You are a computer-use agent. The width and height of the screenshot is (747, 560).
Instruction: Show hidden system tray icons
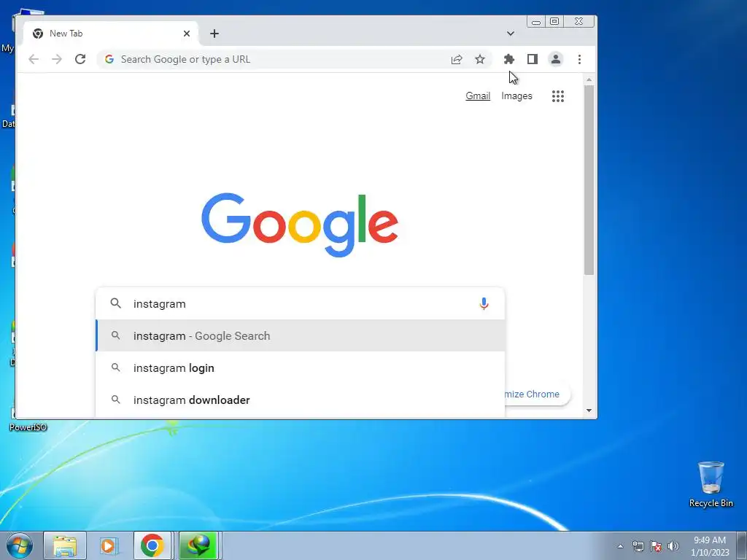point(620,546)
